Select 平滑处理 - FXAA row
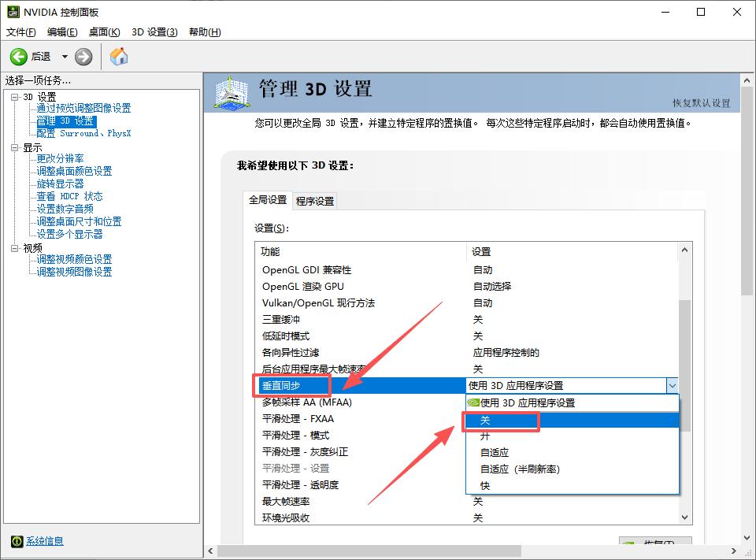Image resolution: width=756 pixels, height=560 pixels. coord(360,418)
